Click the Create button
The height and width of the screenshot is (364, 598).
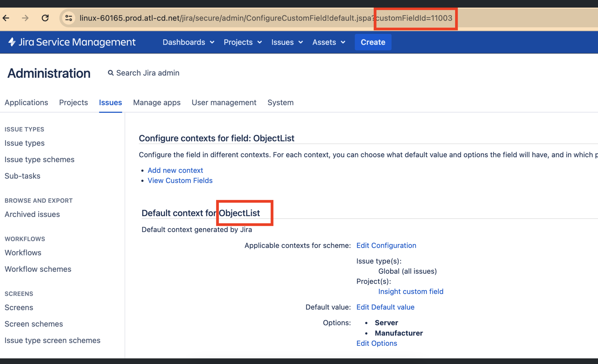[373, 42]
